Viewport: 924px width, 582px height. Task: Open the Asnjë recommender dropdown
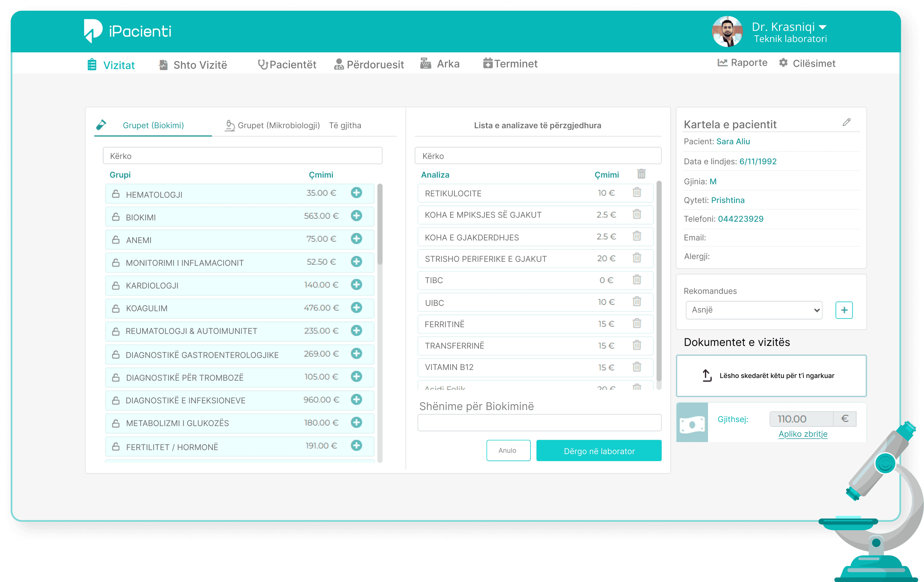(754, 310)
